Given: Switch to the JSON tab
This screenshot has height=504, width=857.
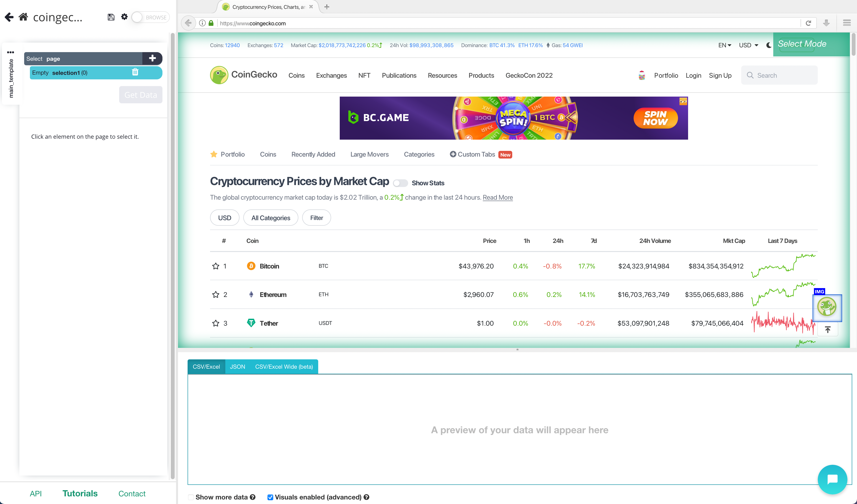Looking at the screenshot, I should pyautogui.click(x=237, y=367).
